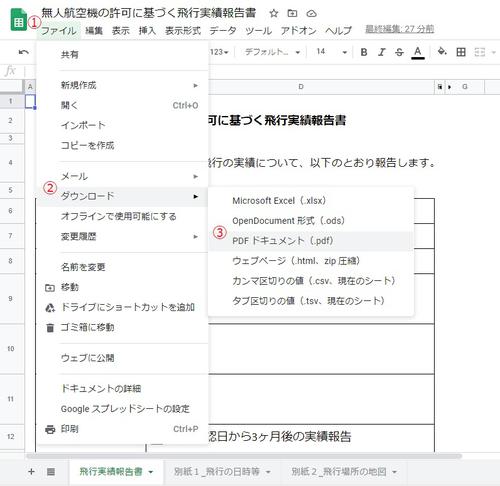
Task: Choose 移動 in the File menu
Action: (x=123, y=287)
